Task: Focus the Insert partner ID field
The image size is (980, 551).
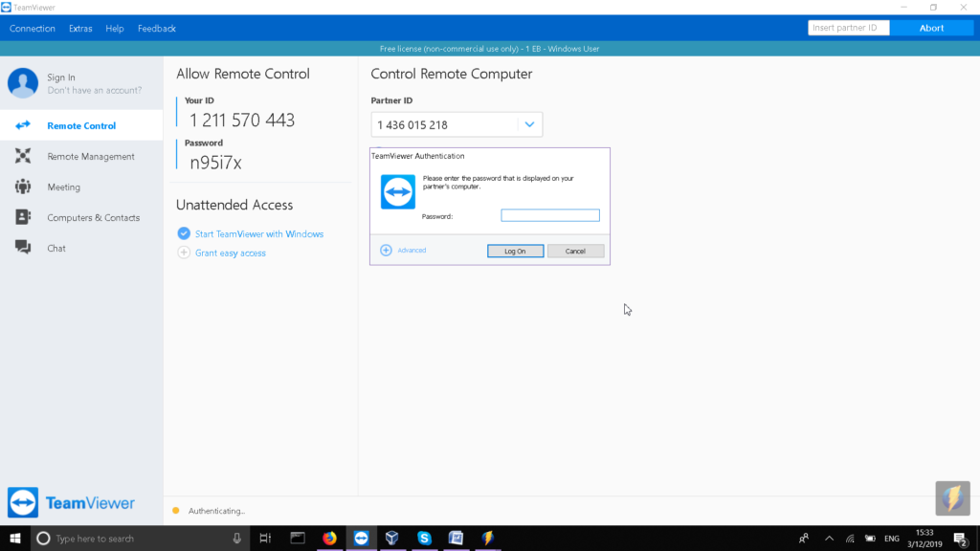Action: tap(848, 28)
